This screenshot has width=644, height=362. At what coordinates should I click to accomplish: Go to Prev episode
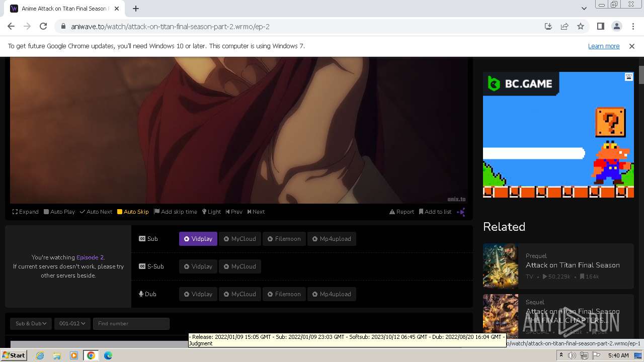234,212
